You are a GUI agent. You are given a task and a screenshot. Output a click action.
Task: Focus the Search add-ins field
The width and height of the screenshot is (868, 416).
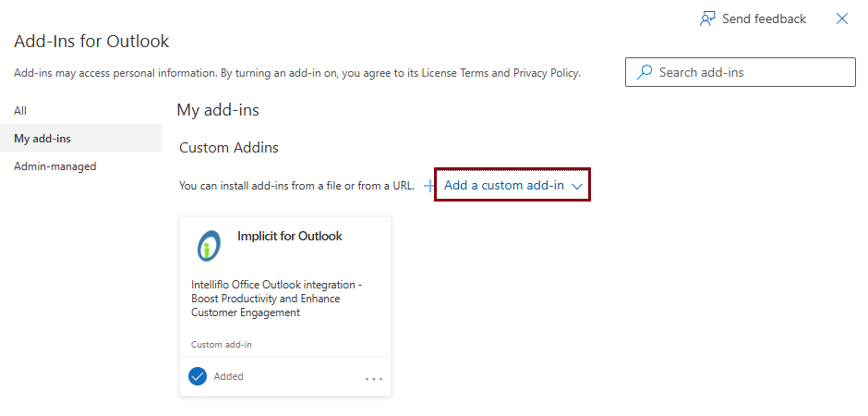(748, 72)
